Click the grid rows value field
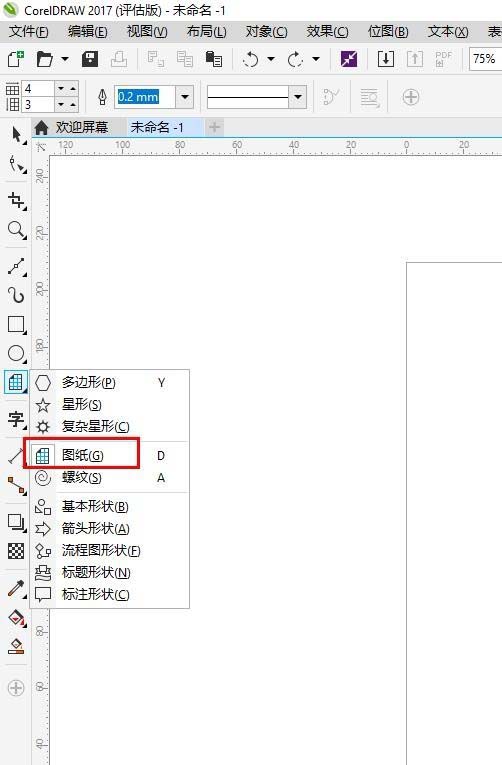The image size is (502, 765). click(x=39, y=104)
